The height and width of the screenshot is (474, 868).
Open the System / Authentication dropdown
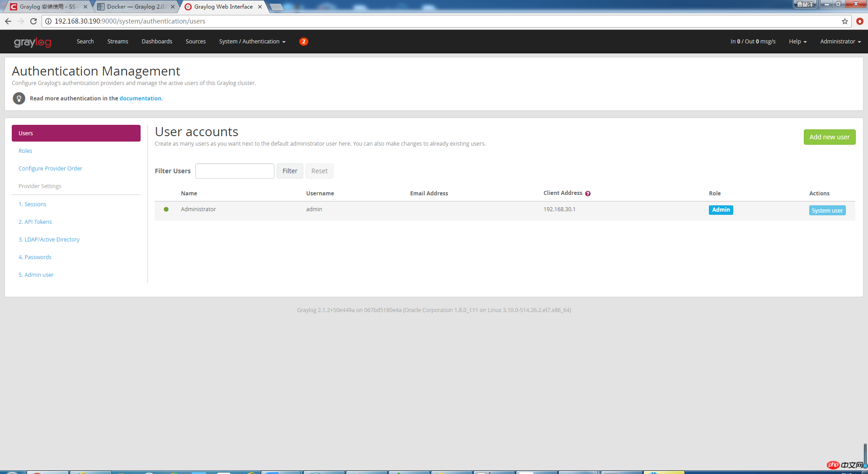point(252,42)
